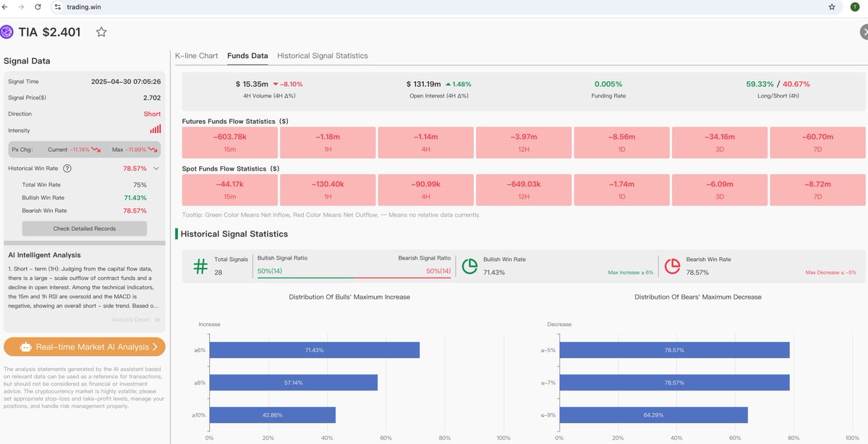Expand the Analysis Detail link
The height and width of the screenshot is (444, 868).
click(x=136, y=320)
